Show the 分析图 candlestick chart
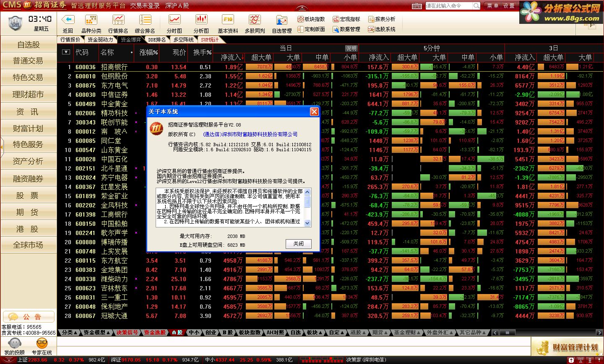The width and height of the screenshot is (604, 364). 201,20
